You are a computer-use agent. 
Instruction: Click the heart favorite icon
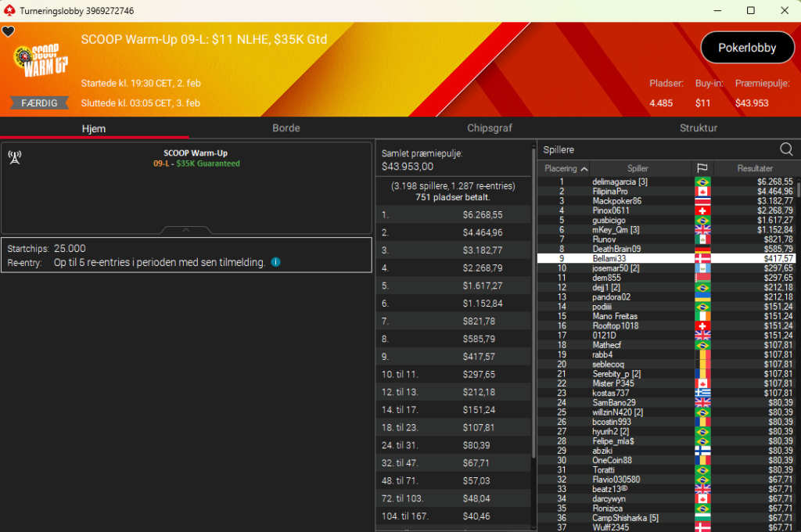tap(8, 31)
